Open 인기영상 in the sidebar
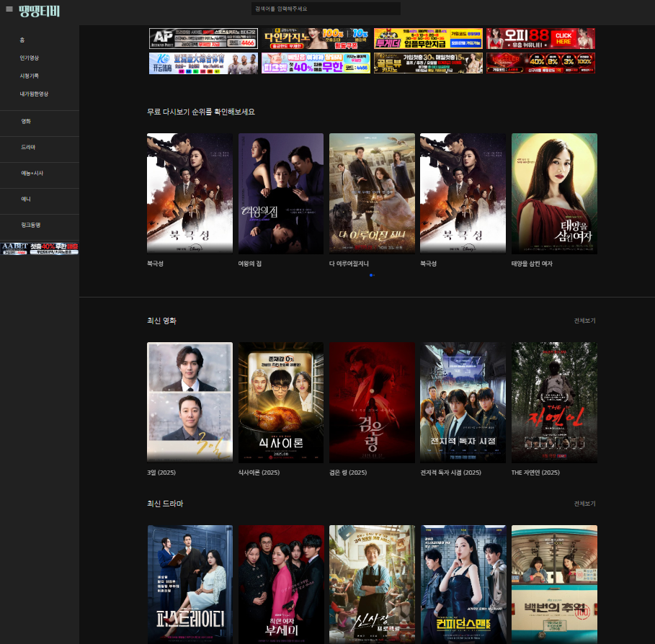Screen dimensions: 655x644 (30, 58)
